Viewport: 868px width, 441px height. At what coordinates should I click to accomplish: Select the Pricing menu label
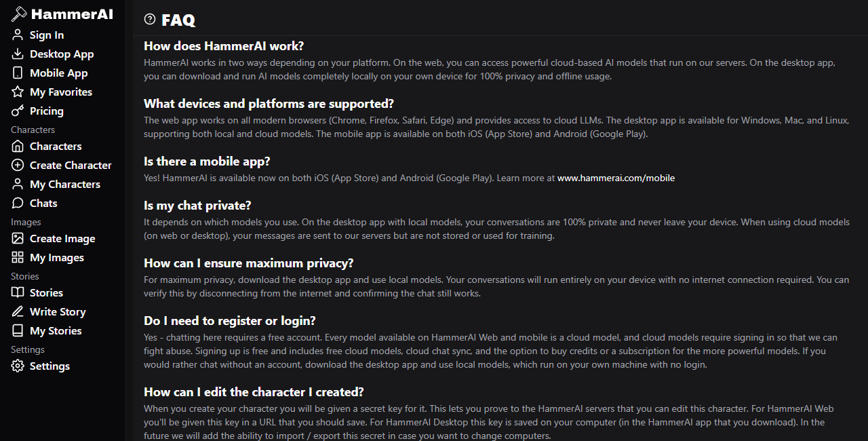tap(47, 111)
